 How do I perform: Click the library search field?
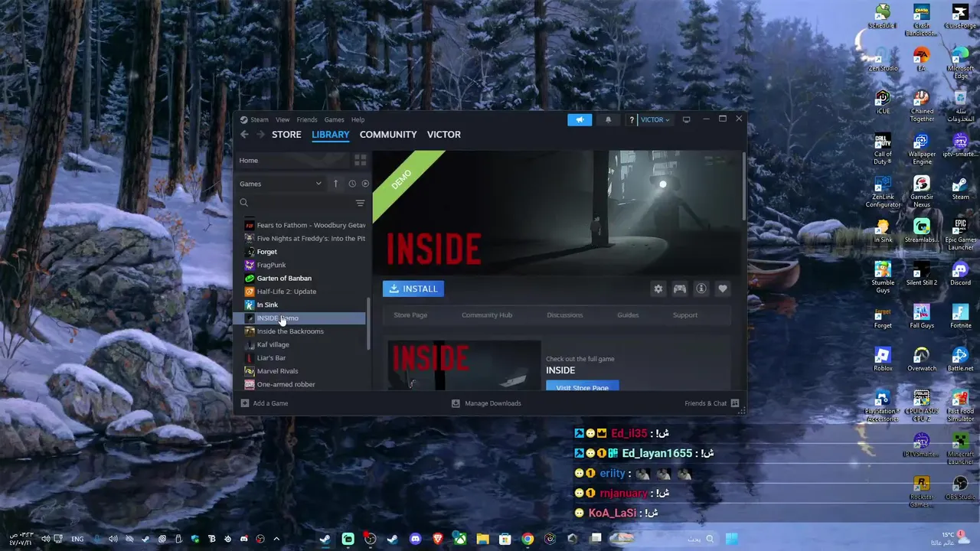coord(295,203)
